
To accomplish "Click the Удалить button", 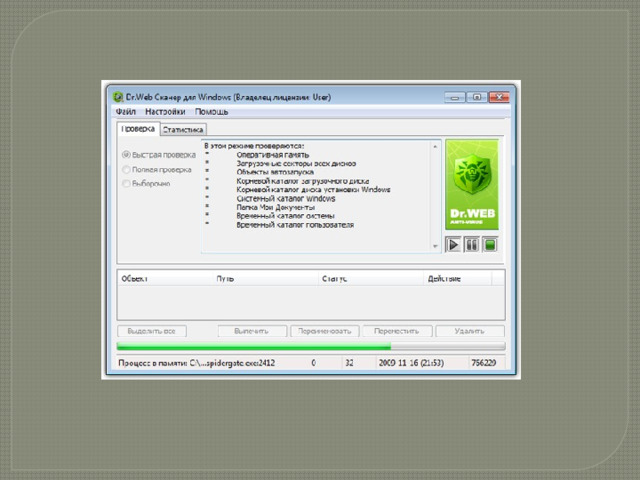I will click(x=469, y=331).
